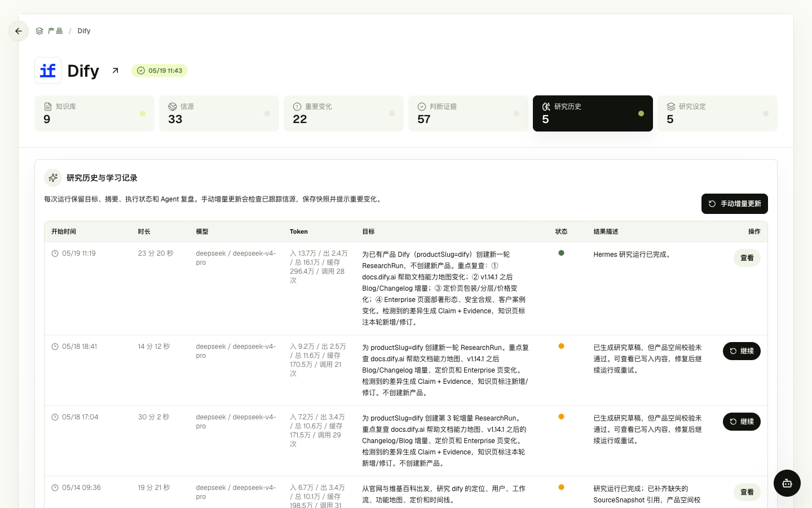Open the 重要变化 tab

point(343,113)
